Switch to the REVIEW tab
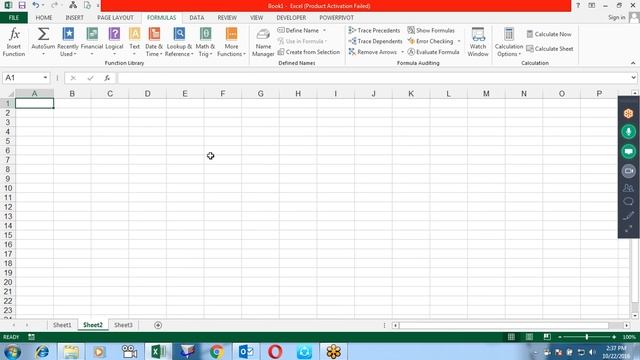This screenshot has width=640, height=360. [227, 18]
